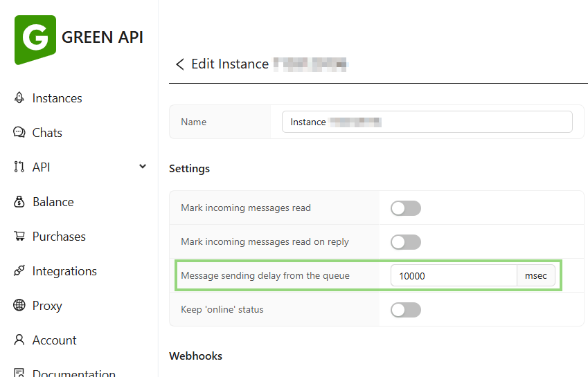Click the instance Name text field

(427, 122)
